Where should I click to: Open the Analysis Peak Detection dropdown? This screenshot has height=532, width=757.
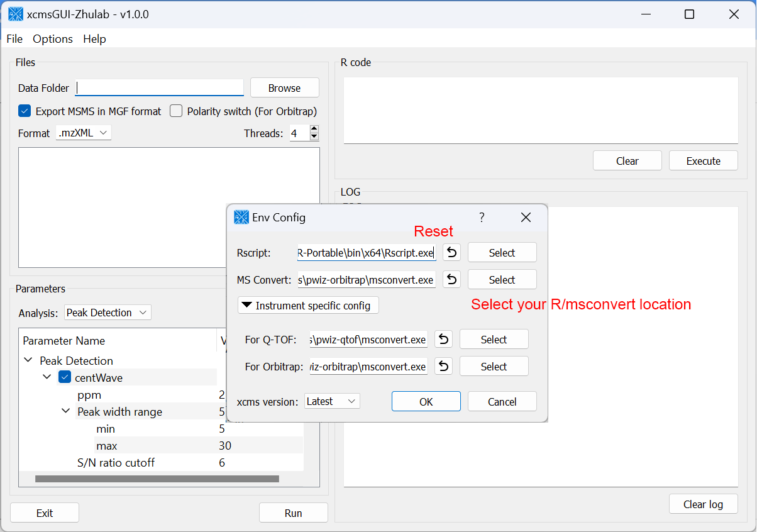pyautogui.click(x=108, y=313)
